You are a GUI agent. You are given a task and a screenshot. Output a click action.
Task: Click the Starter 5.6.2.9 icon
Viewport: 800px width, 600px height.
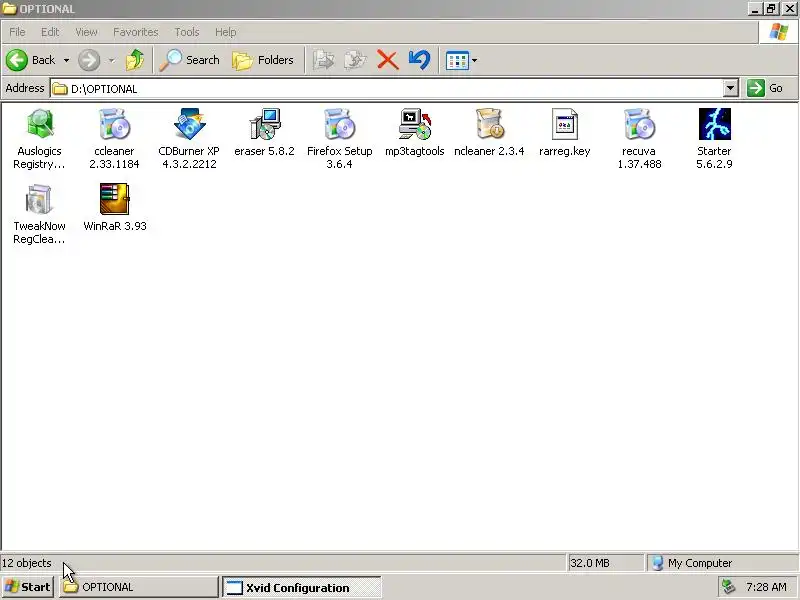click(x=714, y=124)
